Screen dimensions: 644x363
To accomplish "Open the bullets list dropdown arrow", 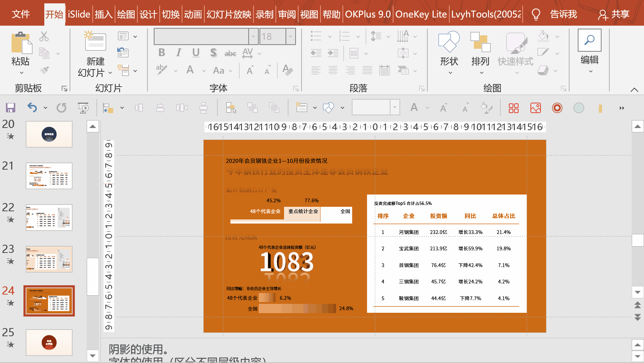I will (329, 36).
